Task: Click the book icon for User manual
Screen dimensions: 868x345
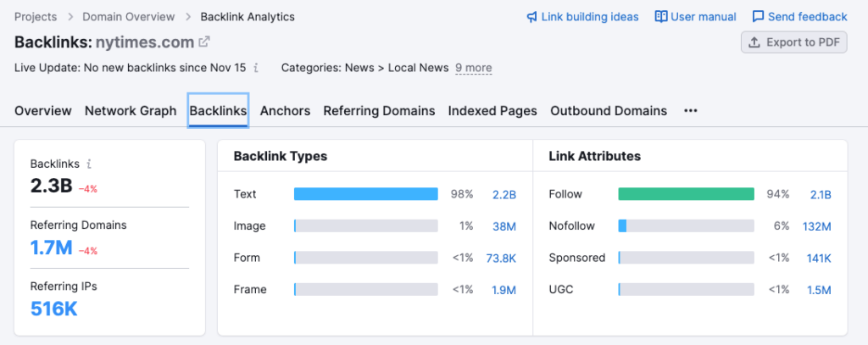Action: (661, 17)
